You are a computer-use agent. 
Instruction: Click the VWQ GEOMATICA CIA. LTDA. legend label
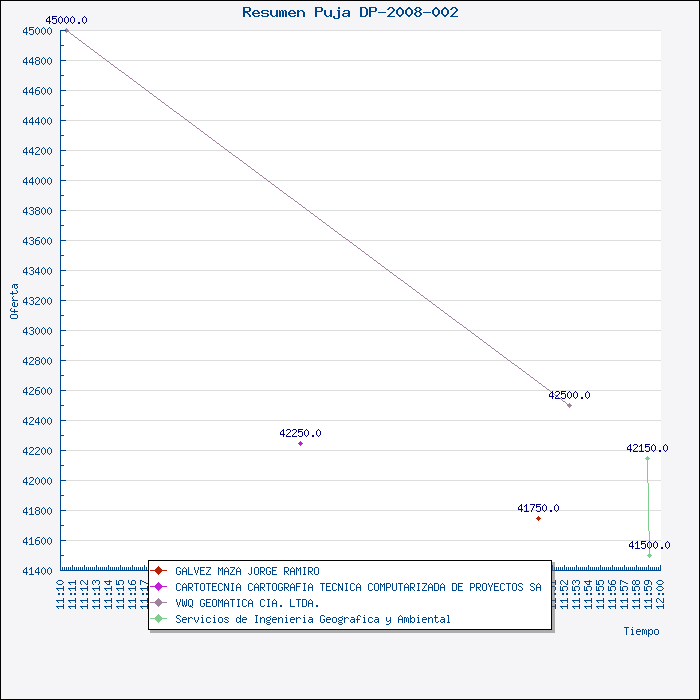tap(247, 603)
